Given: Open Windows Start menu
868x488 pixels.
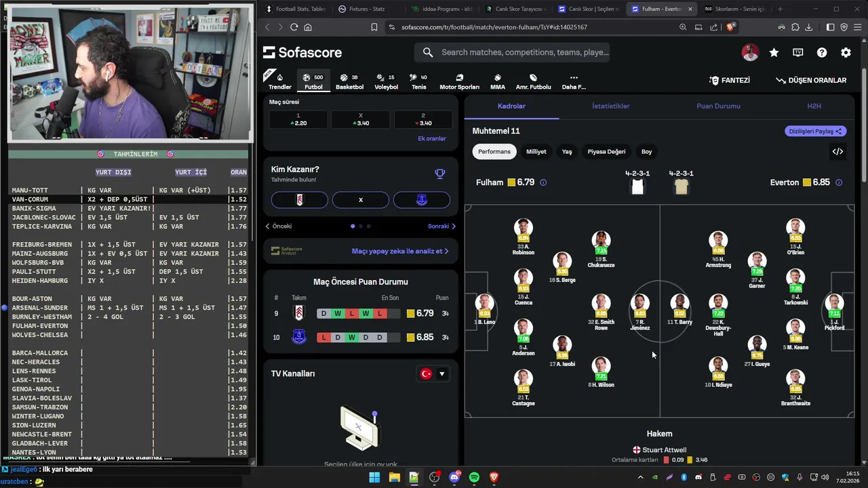Looking at the screenshot, I should (x=374, y=477).
